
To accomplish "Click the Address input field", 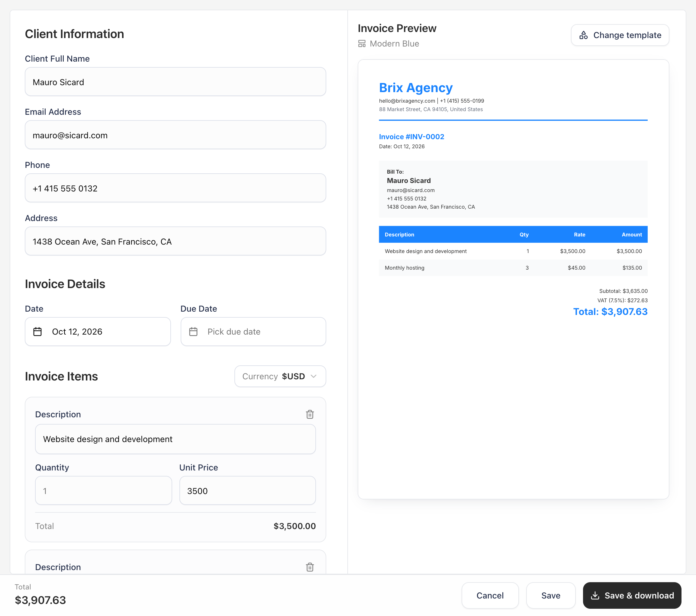I will coord(176,241).
